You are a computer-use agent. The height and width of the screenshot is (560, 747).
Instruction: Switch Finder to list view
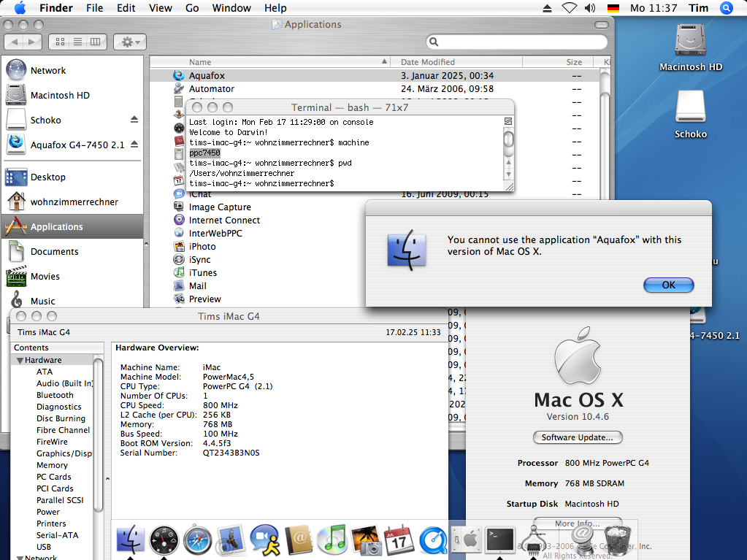tap(77, 42)
